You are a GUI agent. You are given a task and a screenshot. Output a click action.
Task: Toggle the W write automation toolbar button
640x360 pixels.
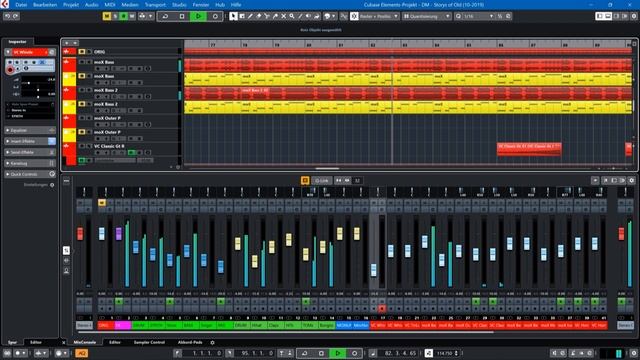pos(132,16)
